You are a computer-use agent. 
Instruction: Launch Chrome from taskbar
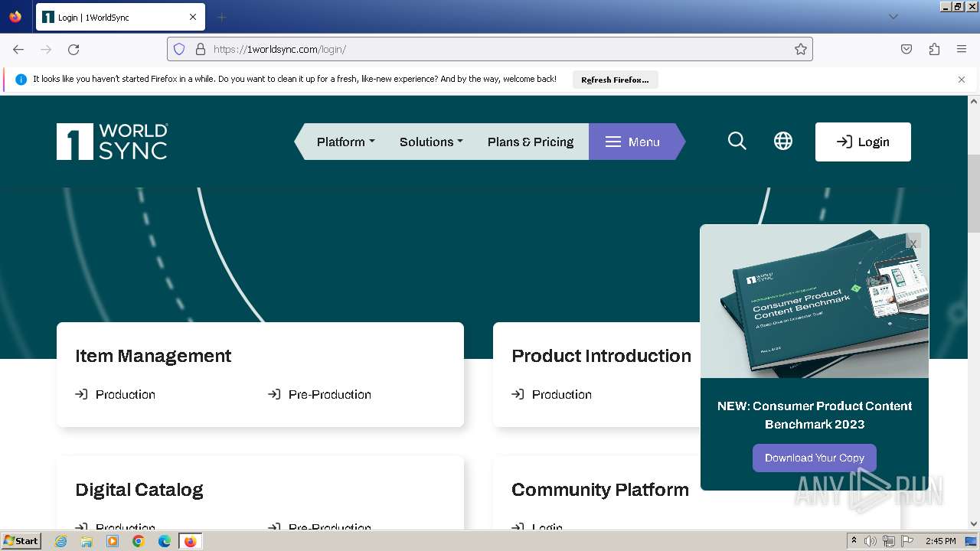(139, 541)
